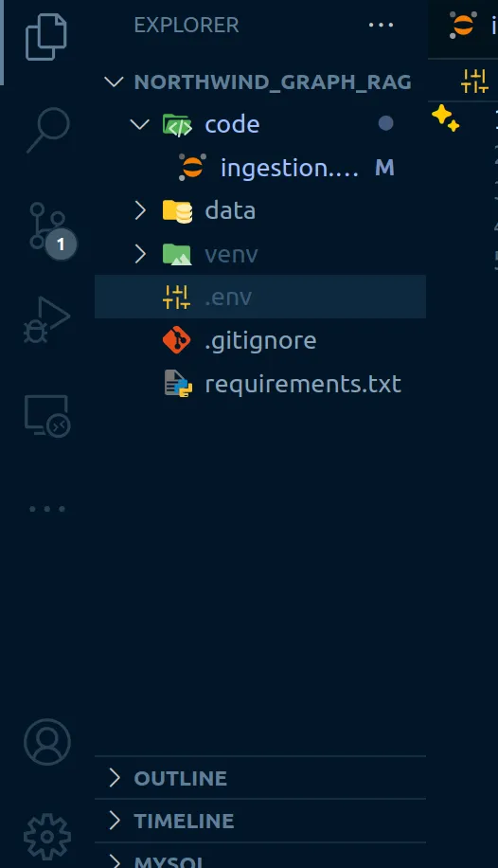Open the Search view icon
This screenshot has width=498, height=868.
47,130
